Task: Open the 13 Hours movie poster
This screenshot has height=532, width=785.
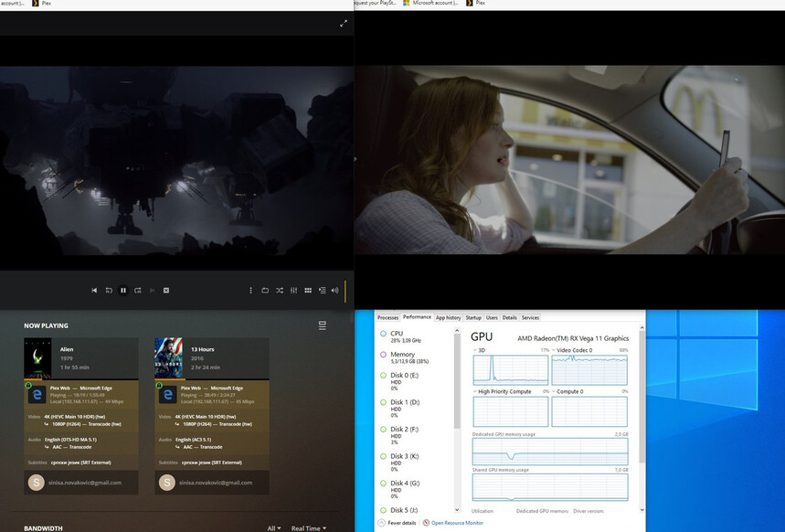Action: tap(168, 358)
